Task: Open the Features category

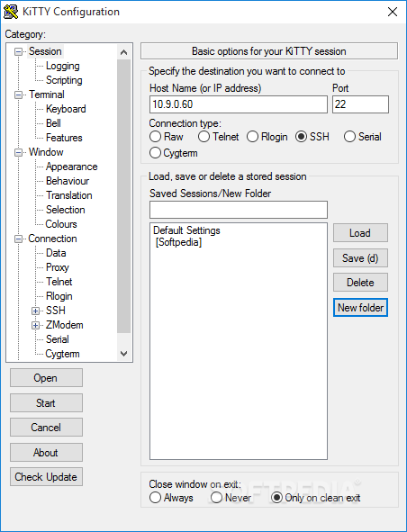Action: [x=64, y=138]
